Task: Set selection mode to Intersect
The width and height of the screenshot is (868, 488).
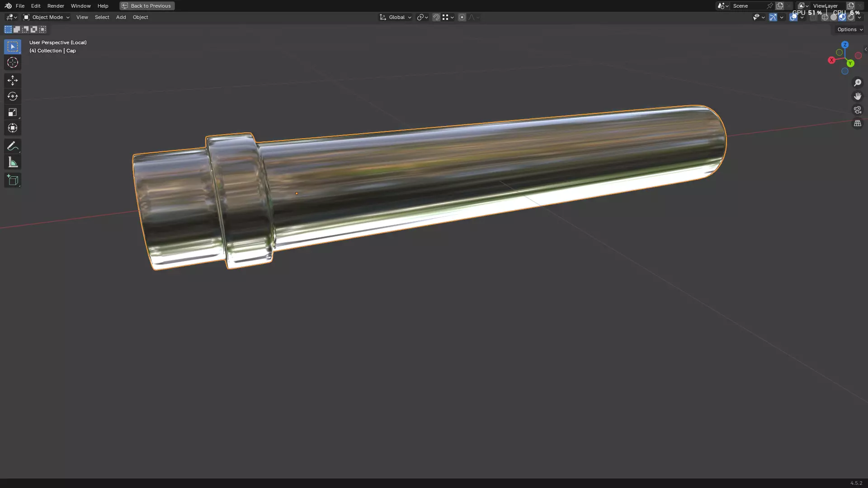Action: pos(42,29)
